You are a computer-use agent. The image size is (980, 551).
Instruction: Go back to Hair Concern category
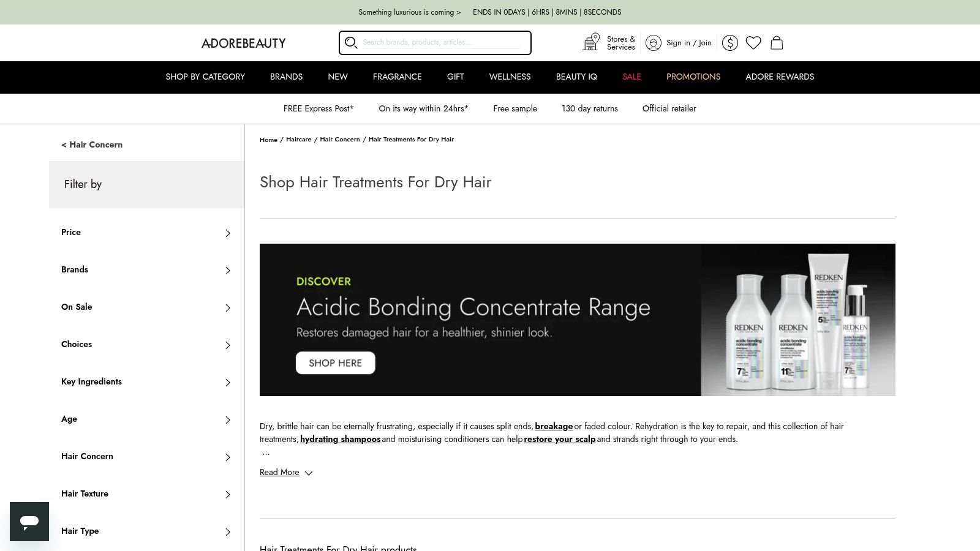tap(92, 144)
